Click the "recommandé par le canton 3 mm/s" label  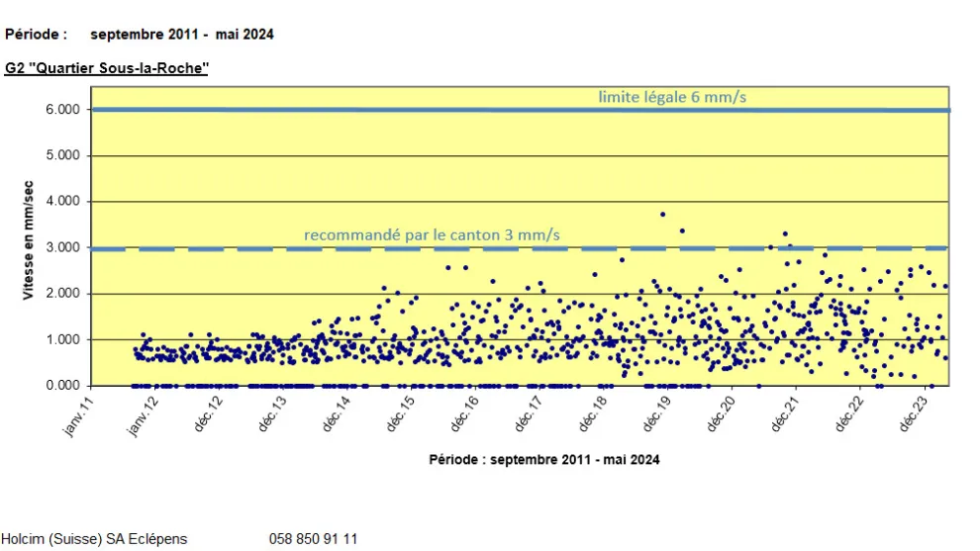[432, 234]
